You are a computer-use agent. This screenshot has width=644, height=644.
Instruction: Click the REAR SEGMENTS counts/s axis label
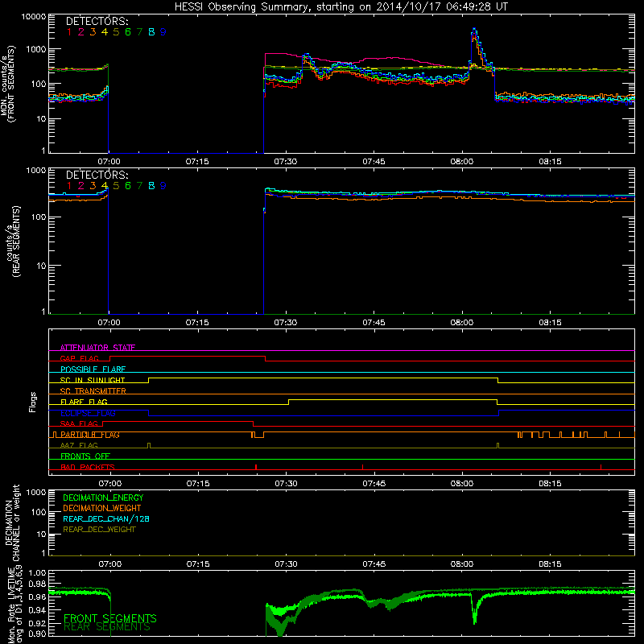13,242
